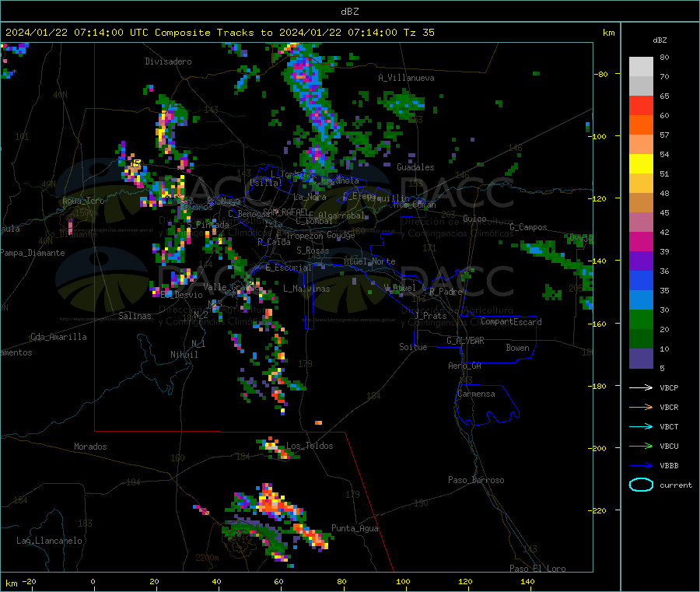The height and width of the screenshot is (592, 700).
Task: Click the La_Nora location label
Action: (310, 197)
